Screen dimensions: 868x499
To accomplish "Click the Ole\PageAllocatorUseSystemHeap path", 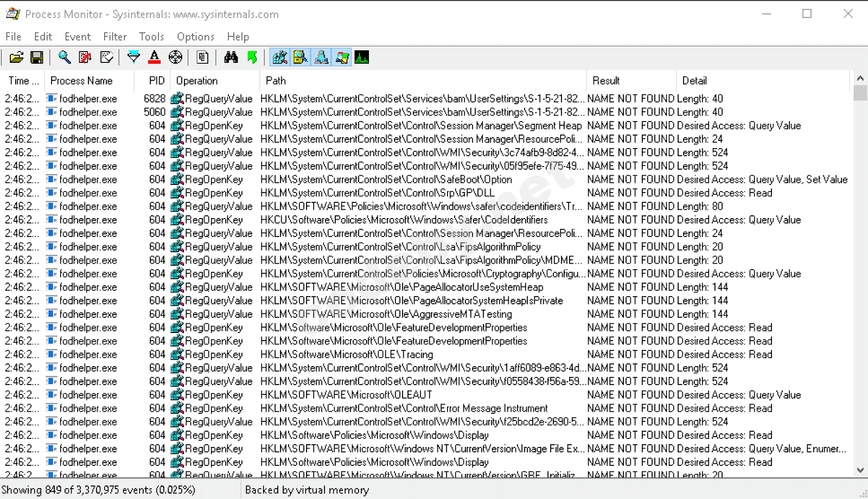I will pyautogui.click(x=402, y=287).
